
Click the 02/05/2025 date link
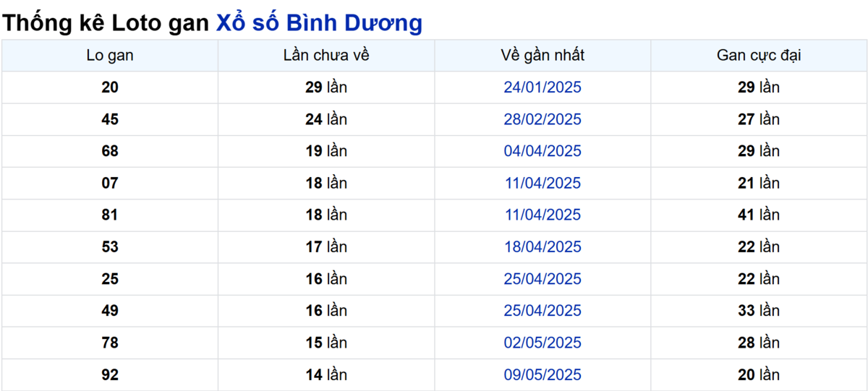click(542, 342)
